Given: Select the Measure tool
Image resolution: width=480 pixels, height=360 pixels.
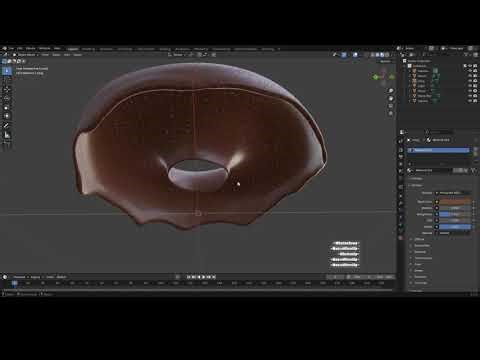Looking at the screenshot, I should point(7,135).
